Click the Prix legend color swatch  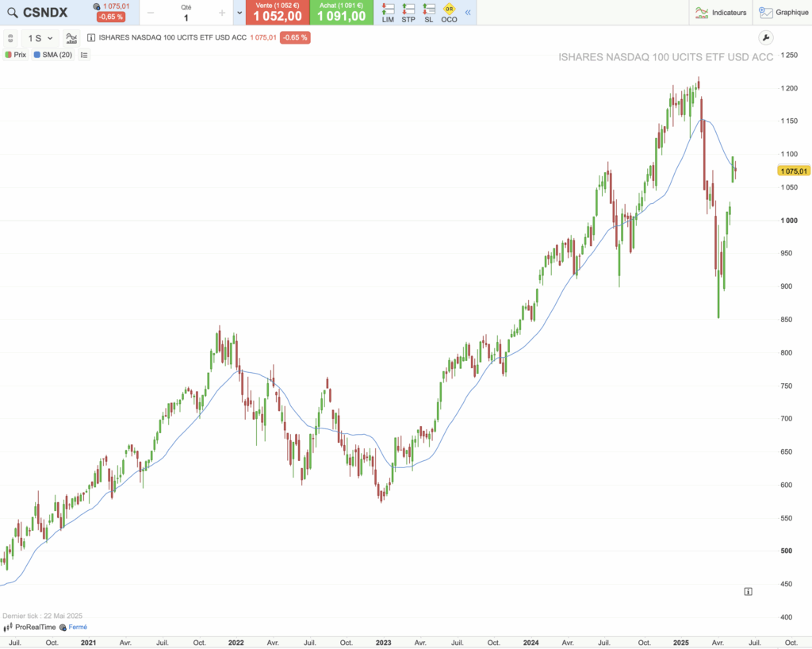(x=8, y=55)
